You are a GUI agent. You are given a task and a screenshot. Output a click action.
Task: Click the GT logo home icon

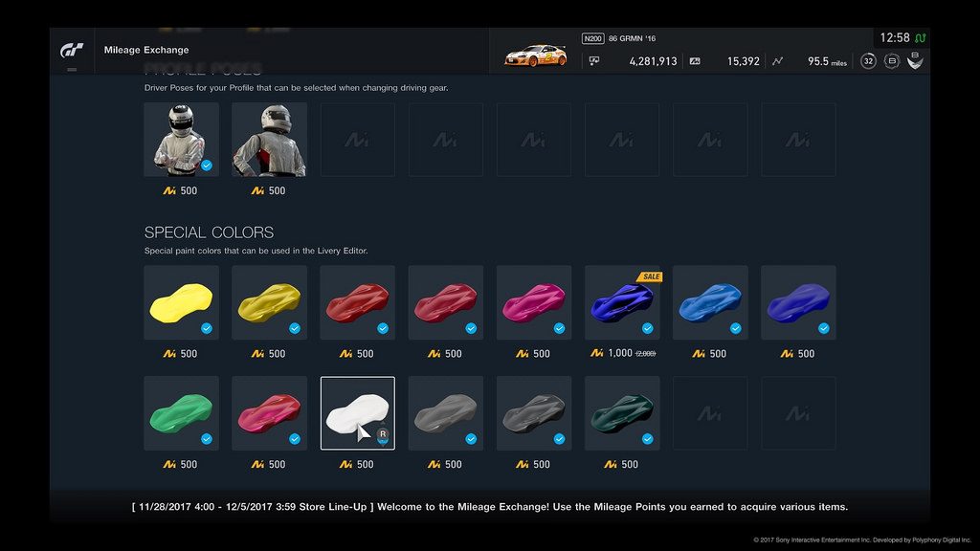pyautogui.click(x=72, y=50)
